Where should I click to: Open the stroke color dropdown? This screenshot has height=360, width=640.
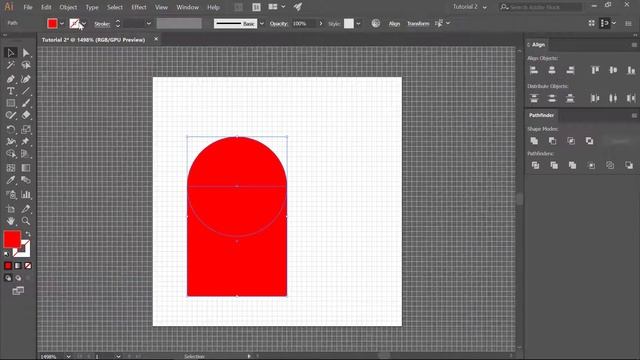pyautogui.click(x=84, y=24)
